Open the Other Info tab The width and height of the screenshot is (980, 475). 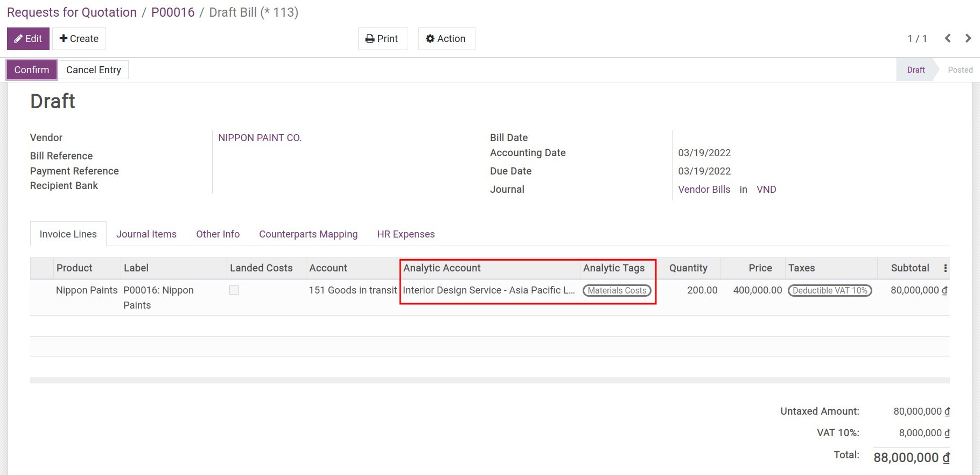[x=218, y=234]
